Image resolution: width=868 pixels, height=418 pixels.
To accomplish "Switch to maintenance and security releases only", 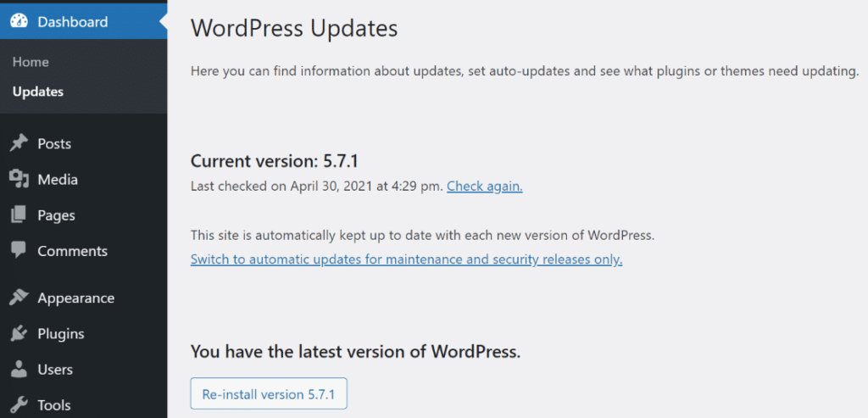I will click(406, 259).
